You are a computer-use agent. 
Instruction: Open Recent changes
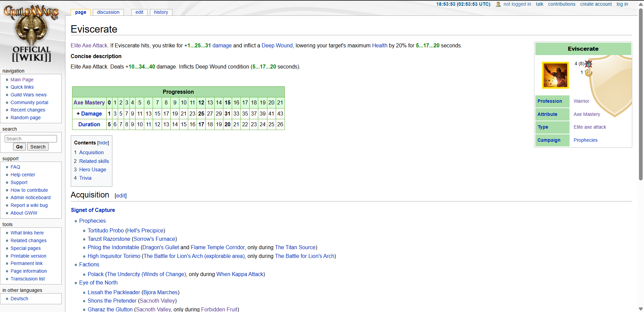point(28,110)
